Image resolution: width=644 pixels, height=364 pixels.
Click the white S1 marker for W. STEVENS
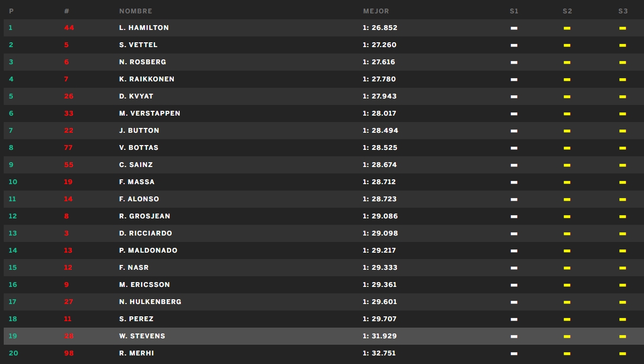[514, 336]
